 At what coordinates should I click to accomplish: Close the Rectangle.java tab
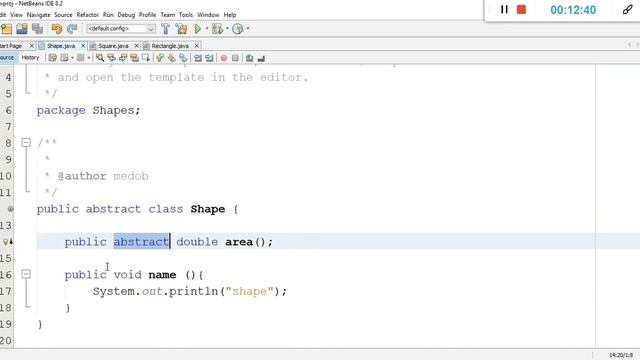197,46
